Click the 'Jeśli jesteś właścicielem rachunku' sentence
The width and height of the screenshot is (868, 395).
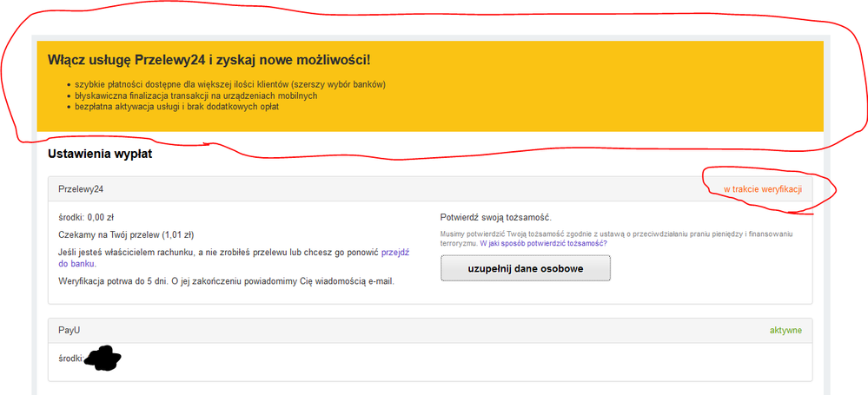(x=234, y=257)
